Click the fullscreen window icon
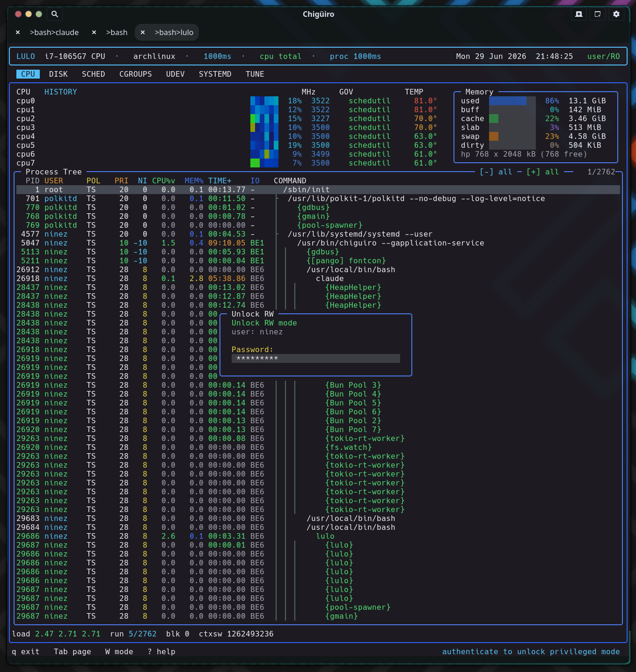This screenshot has width=636, height=672. pos(598,14)
